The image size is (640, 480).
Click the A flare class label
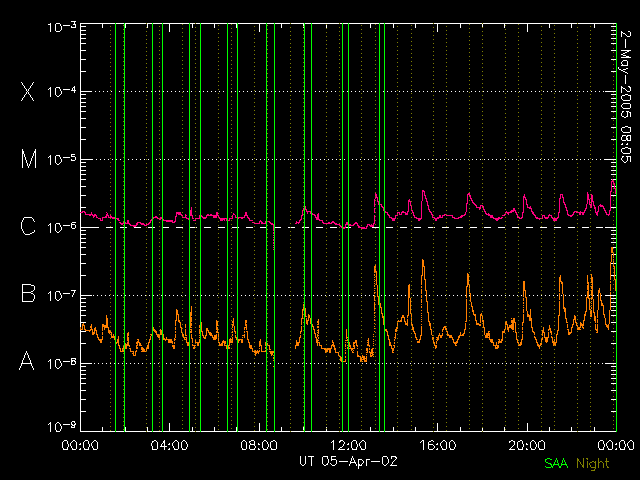point(27,361)
